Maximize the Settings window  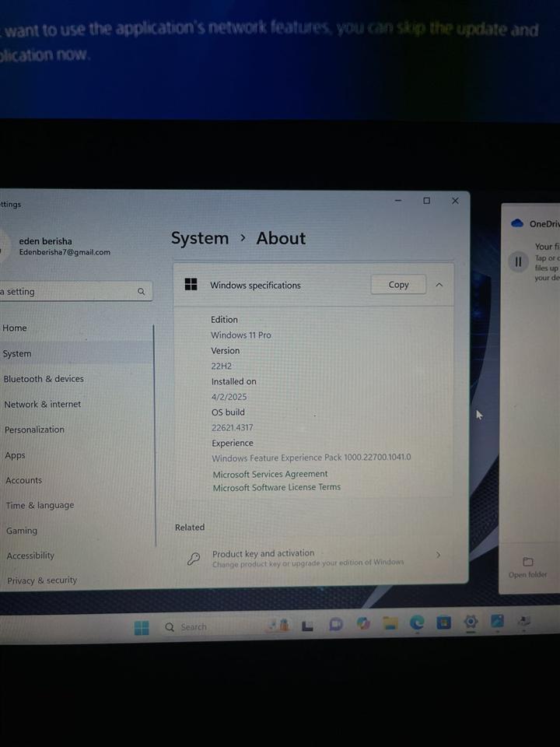pos(427,201)
